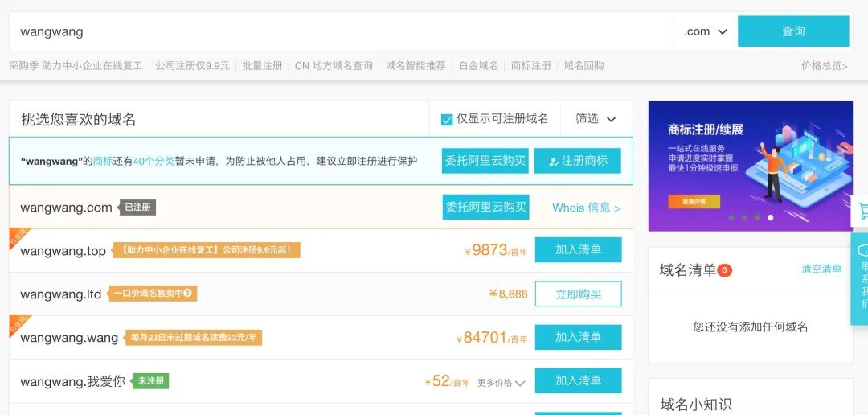The width and height of the screenshot is (868, 415).
Task: Open 批量注册 in the top links
Action: [x=262, y=65]
